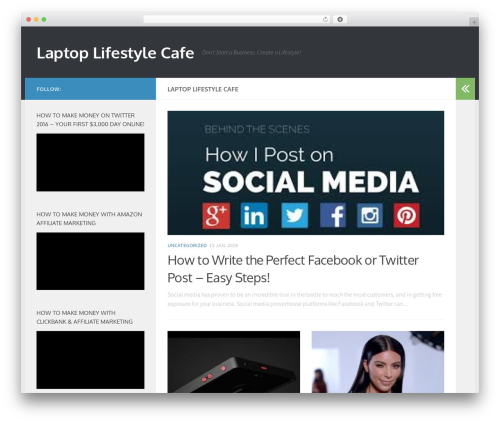This screenshot has width=500, height=423.
Task: Click the download icon beside address bar
Action: [x=340, y=19]
